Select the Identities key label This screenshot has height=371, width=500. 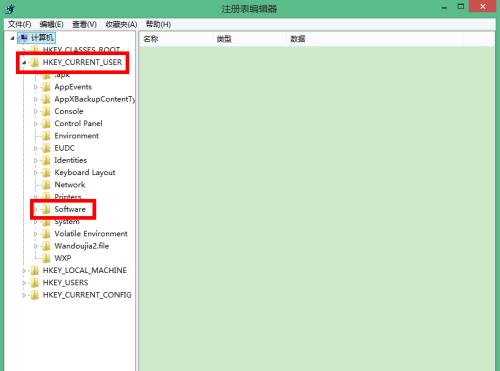(x=71, y=160)
